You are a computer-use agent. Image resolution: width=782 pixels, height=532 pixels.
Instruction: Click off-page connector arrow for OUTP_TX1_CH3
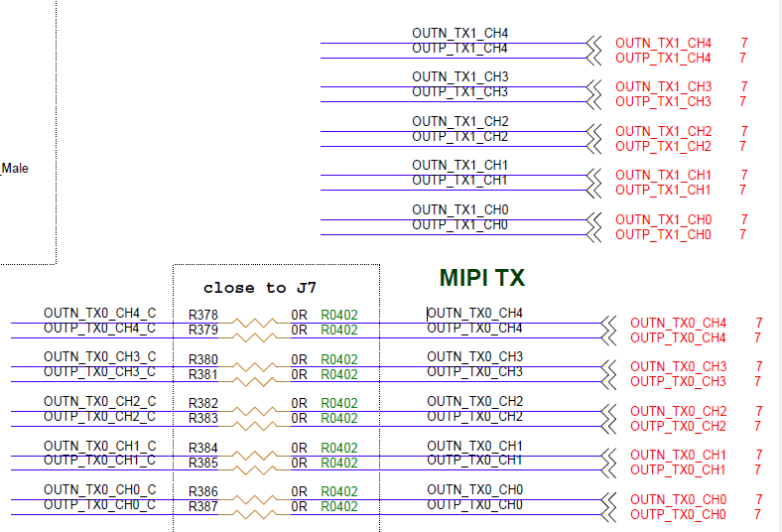pos(593,101)
